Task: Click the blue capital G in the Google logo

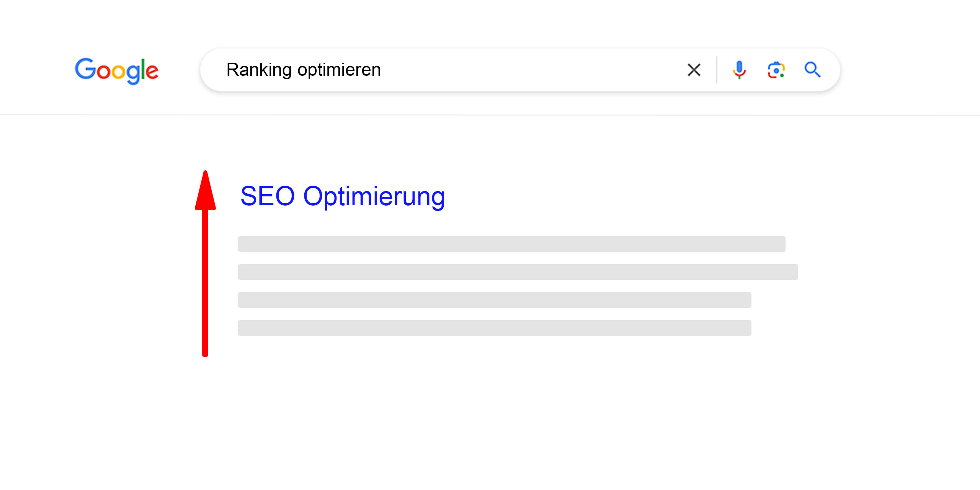Action: point(85,69)
